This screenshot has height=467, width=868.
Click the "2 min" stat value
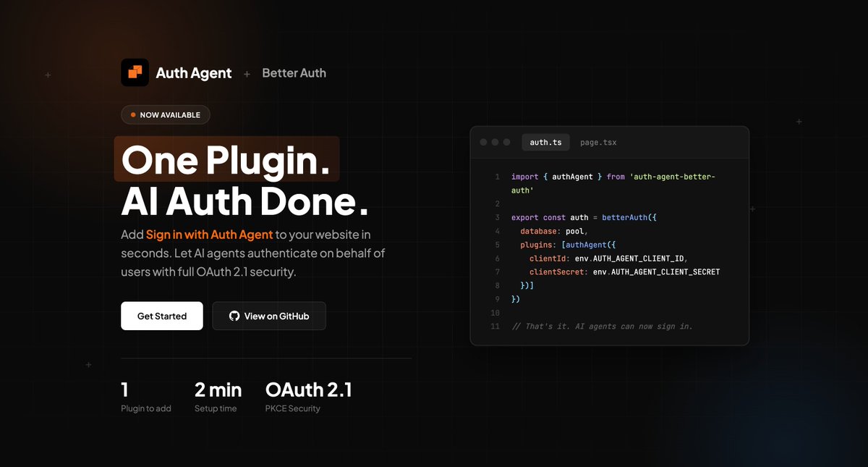[218, 390]
